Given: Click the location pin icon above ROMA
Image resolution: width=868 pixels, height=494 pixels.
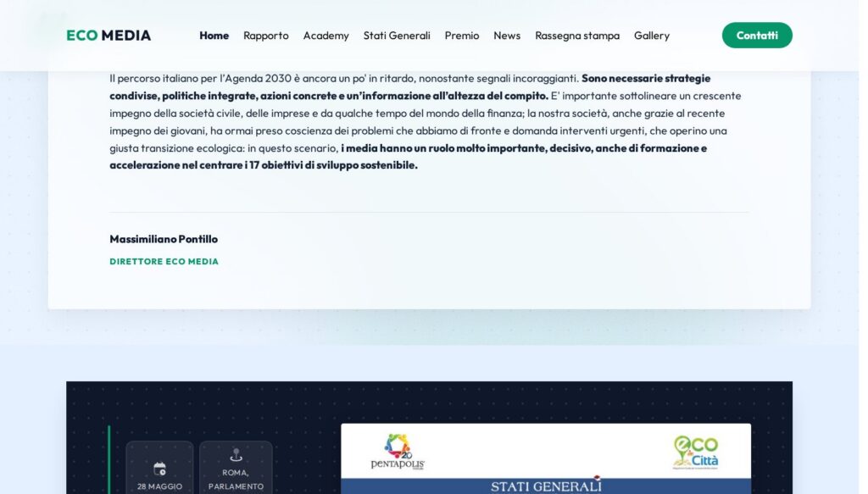Looking at the screenshot, I should (236, 455).
